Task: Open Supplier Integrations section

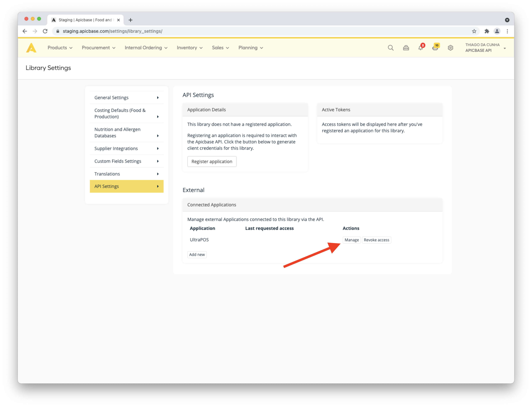Action: pos(127,148)
